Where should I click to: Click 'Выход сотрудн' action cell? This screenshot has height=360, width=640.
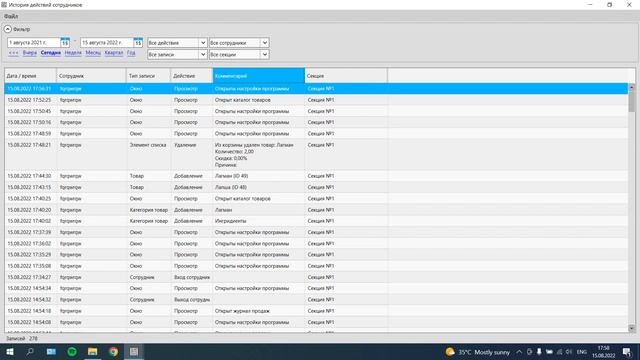tap(192, 300)
